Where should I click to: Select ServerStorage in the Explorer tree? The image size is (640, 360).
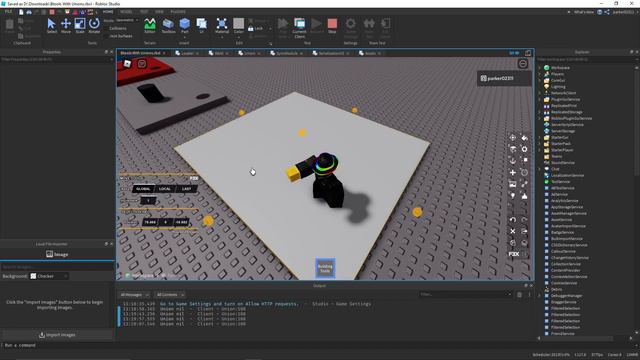click(562, 131)
